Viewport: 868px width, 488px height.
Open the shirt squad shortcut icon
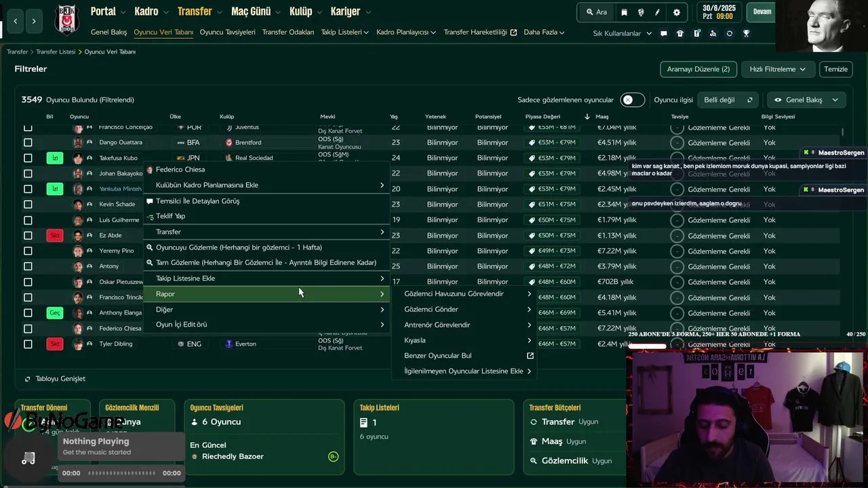click(680, 33)
